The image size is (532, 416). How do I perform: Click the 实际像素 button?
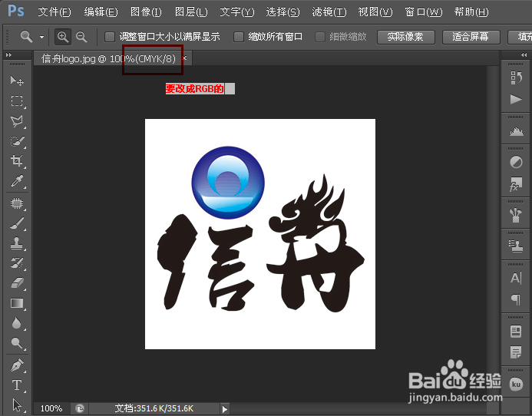point(405,37)
